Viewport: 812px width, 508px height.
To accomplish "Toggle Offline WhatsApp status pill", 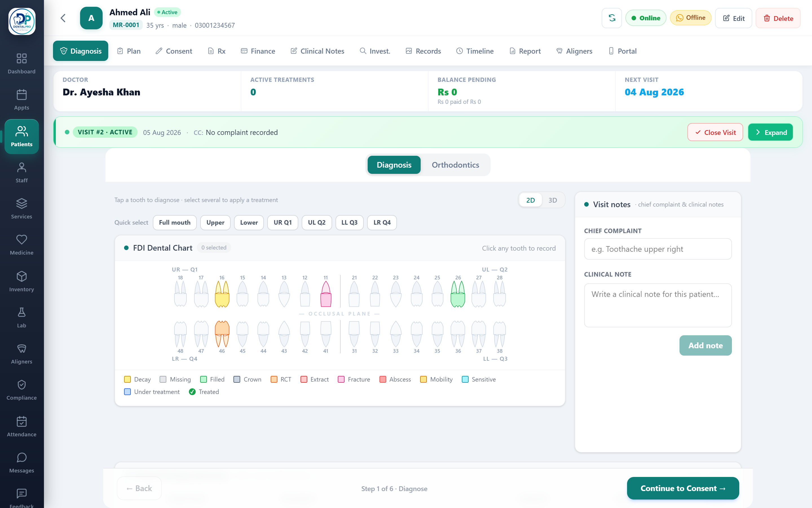I will point(690,18).
